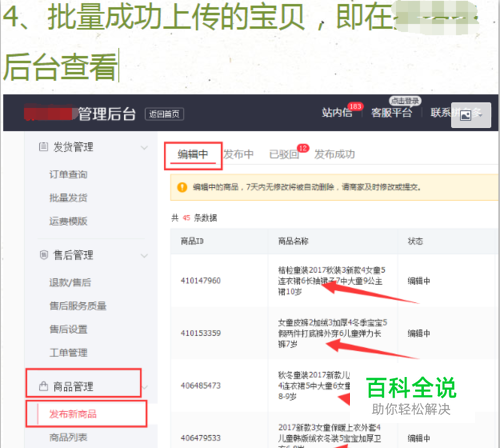Image resolution: width=500 pixels, height=448 pixels.
Task: Click the 商品ID column header
Action: (192, 241)
